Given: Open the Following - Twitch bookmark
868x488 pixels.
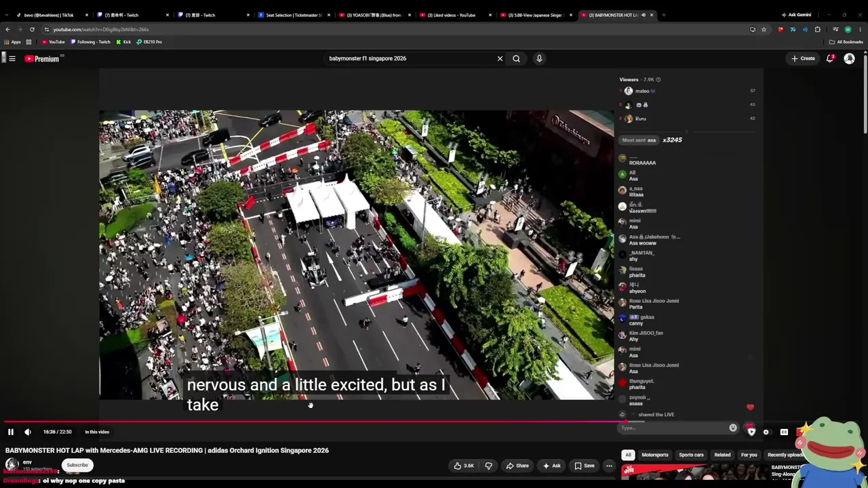Looking at the screenshot, I should point(90,42).
